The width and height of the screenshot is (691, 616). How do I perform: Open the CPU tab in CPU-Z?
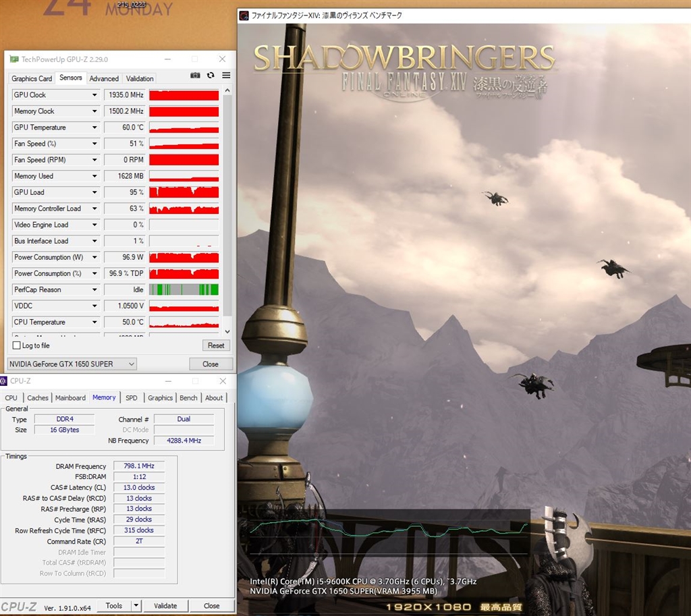[11, 397]
